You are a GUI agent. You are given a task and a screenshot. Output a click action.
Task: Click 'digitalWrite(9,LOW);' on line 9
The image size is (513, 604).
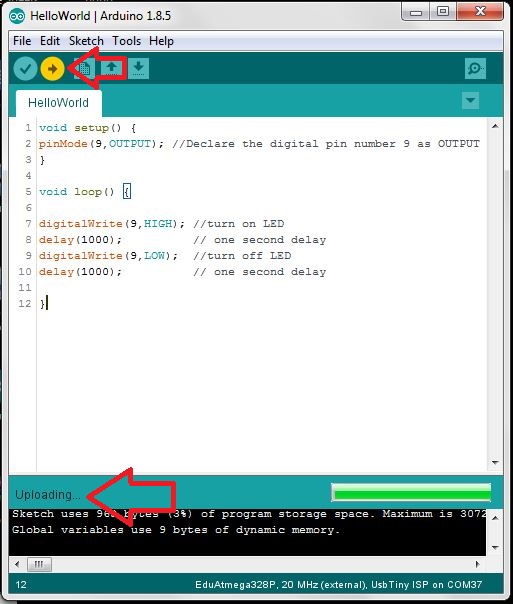pos(108,256)
